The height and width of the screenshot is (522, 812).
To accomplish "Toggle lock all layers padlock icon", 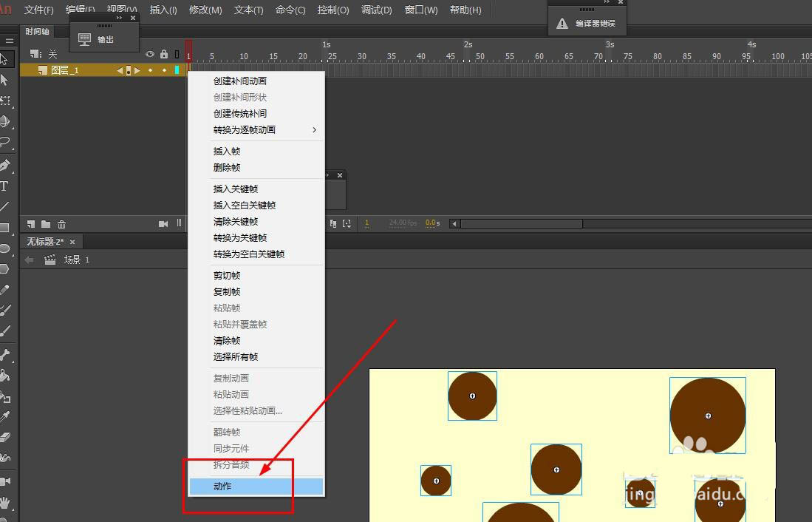I will tap(164, 54).
